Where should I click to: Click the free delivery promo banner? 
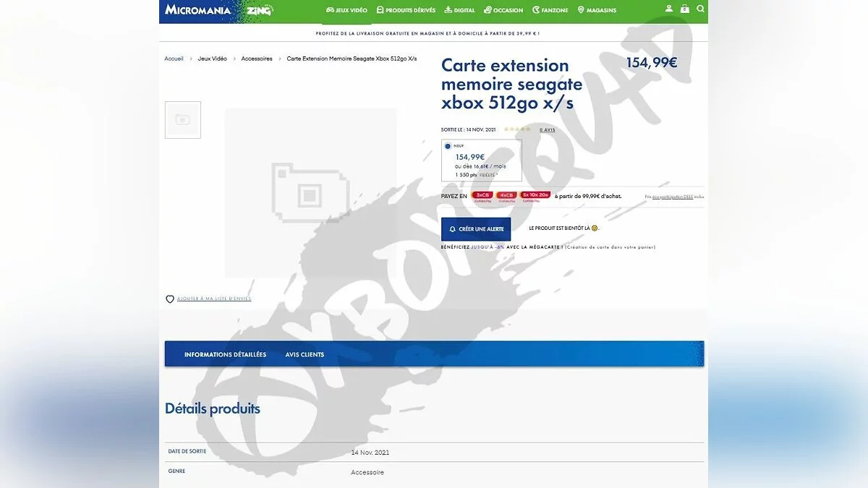(x=427, y=33)
